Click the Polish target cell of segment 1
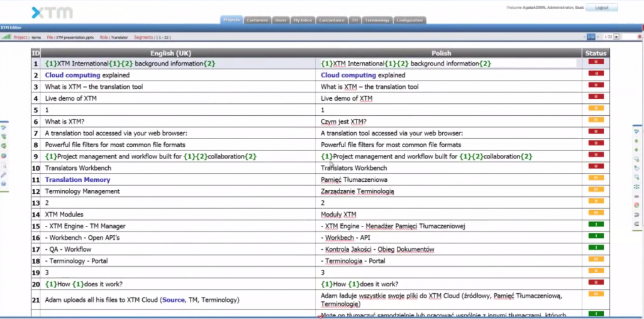The image size is (644, 319). click(x=448, y=64)
